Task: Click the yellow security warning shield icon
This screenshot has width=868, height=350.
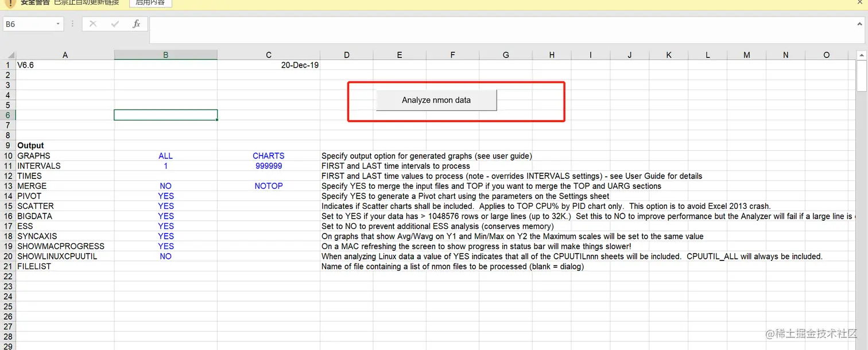Action: (x=9, y=3)
